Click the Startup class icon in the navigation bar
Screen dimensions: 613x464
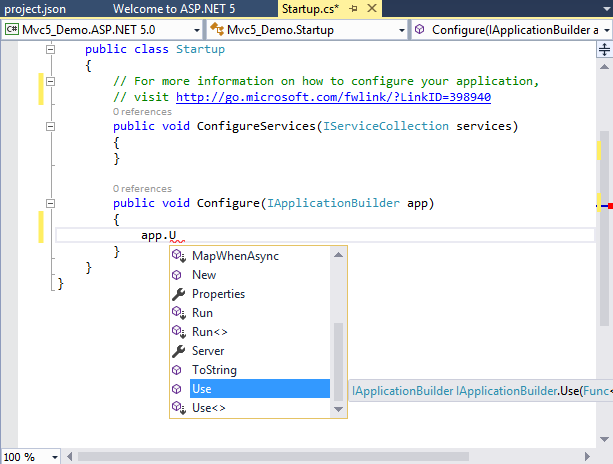[x=217, y=29]
